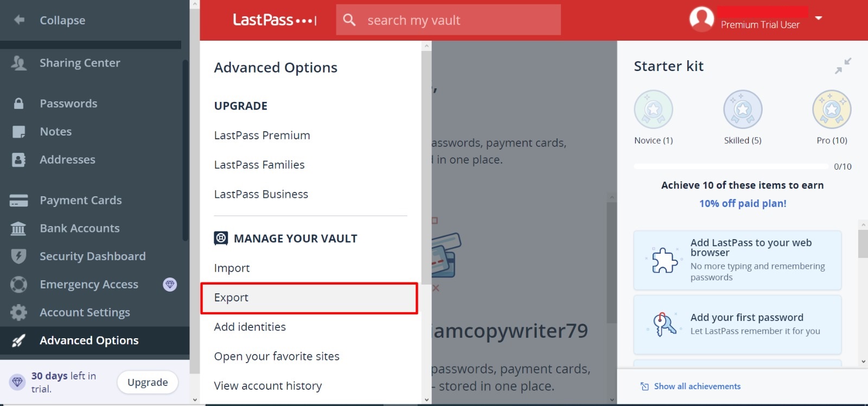Click the Account Settings gear icon
Viewport: 868px width, 406px height.
(x=18, y=313)
